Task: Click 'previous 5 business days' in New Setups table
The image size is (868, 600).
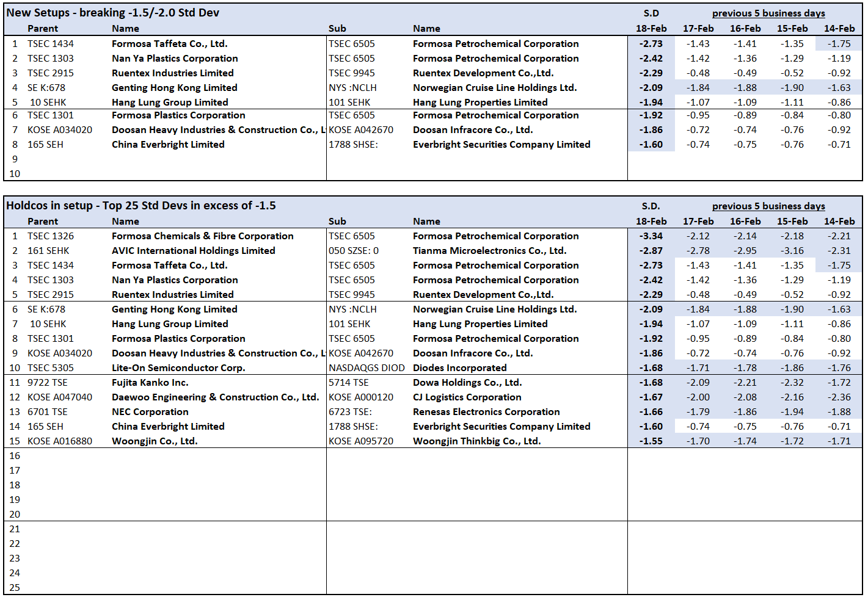Action: [x=768, y=13]
